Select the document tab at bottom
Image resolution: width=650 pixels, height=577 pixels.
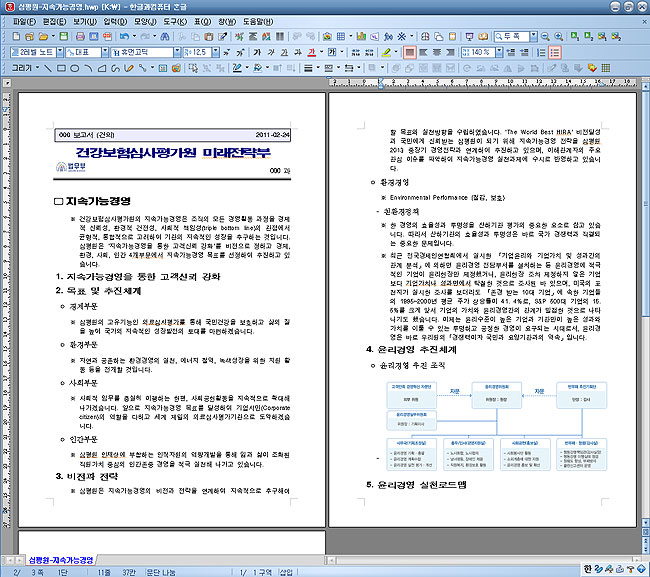point(61,560)
